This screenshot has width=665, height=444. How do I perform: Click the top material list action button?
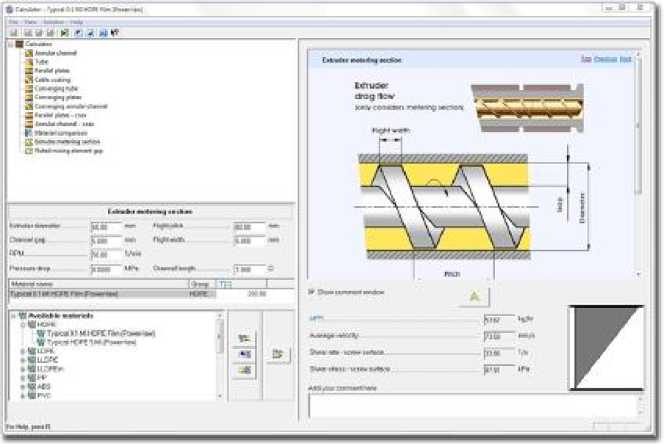pos(244,338)
